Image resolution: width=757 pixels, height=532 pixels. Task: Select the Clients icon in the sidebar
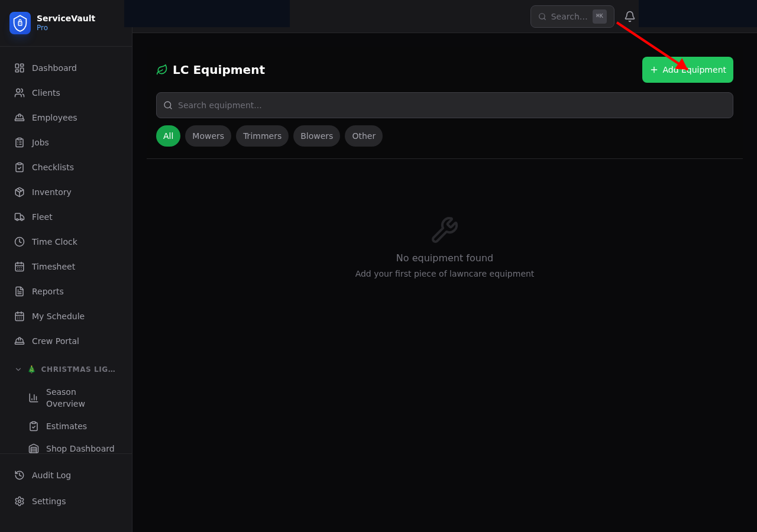[18, 92]
